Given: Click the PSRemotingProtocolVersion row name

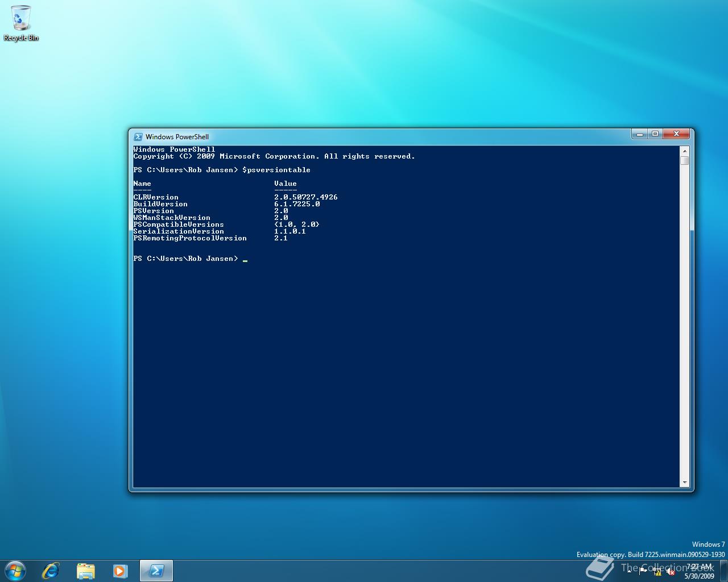Looking at the screenshot, I should pos(190,238).
